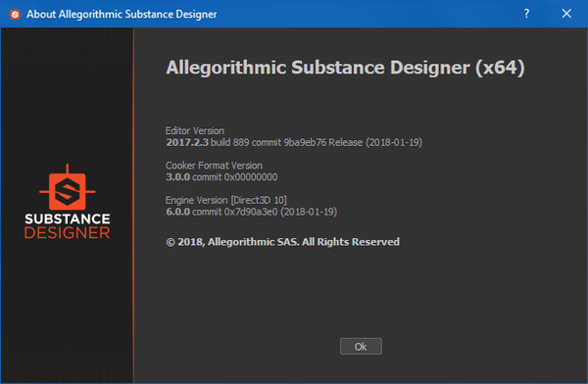Viewport: 588px width, 384px height.
Task: Click the "© 2018, Allegorithmic SAS" copyright line
Action: [x=283, y=242]
